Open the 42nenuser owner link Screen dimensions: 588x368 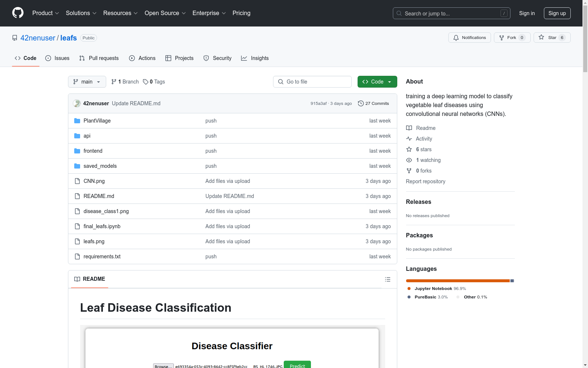(x=38, y=38)
